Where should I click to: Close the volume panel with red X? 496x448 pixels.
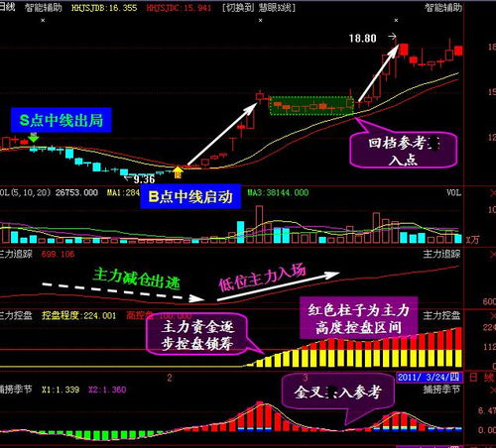[492, 193]
